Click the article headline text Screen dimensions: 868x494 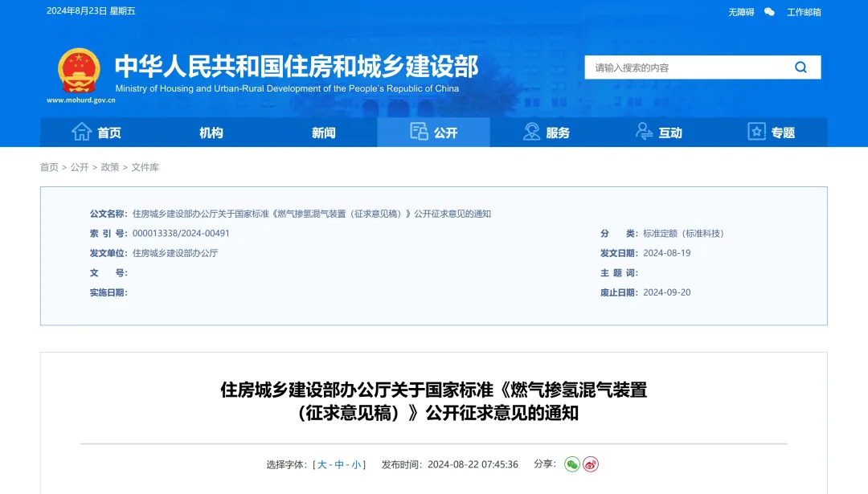point(434,401)
